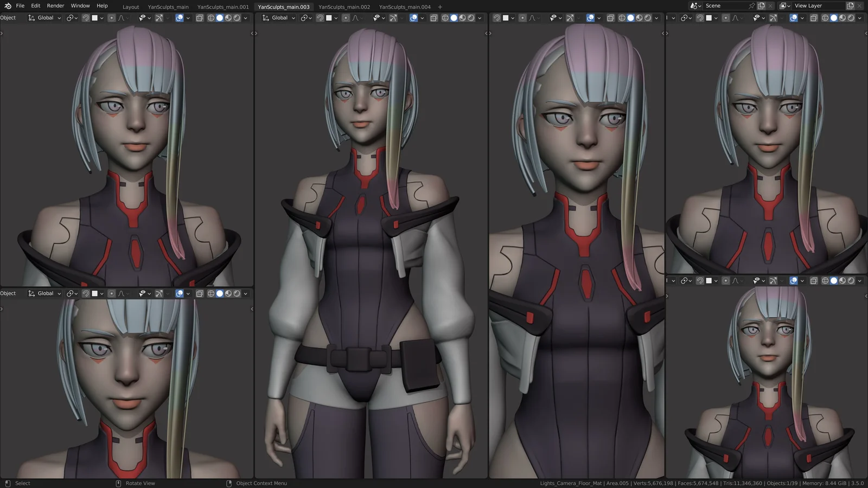
Task: Enable snapping with the magnet icon
Action: tap(86, 17)
